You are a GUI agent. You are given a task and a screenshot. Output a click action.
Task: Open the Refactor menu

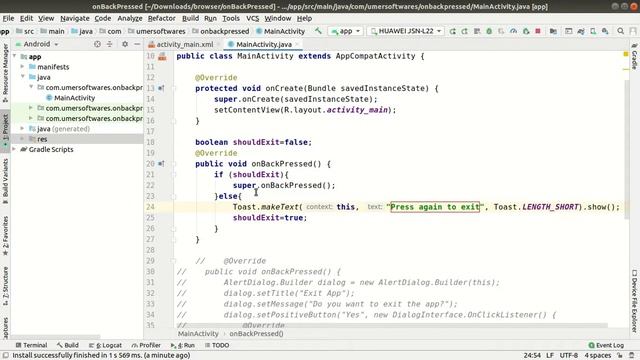[x=162, y=18]
